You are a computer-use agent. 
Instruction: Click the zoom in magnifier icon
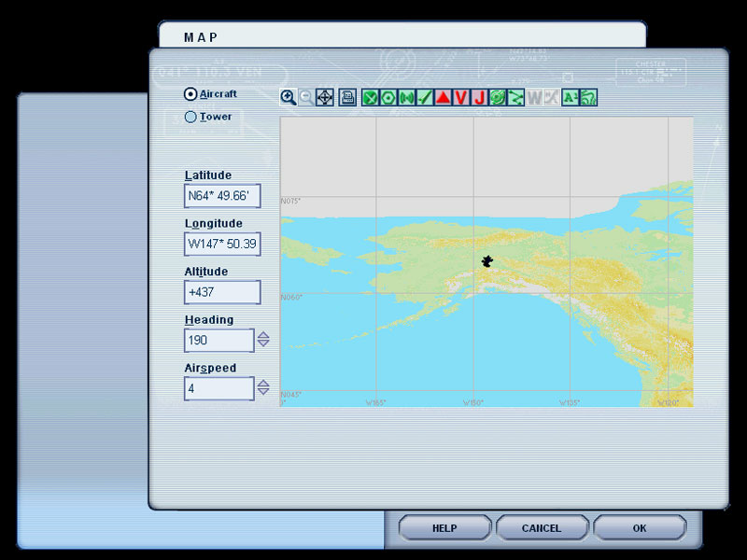tap(289, 97)
